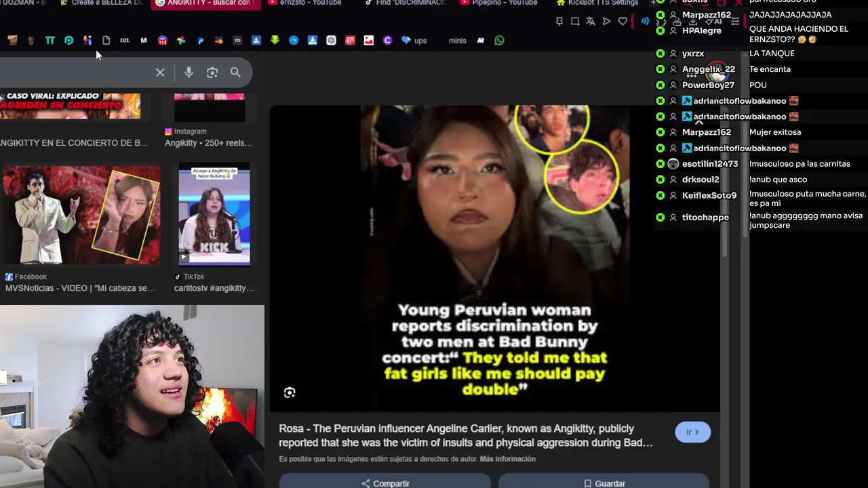Open the colorful pinwheel bookmark icon
868x488 pixels.
181,41
